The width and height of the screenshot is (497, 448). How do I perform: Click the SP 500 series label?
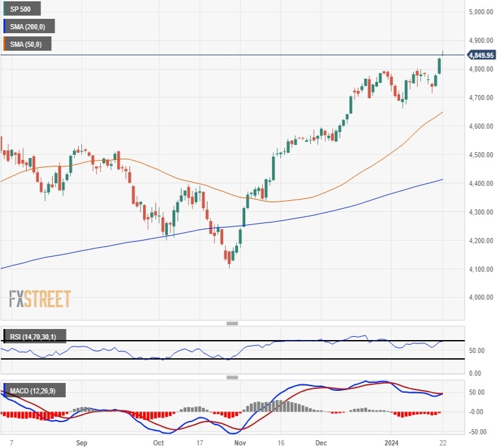pos(23,9)
